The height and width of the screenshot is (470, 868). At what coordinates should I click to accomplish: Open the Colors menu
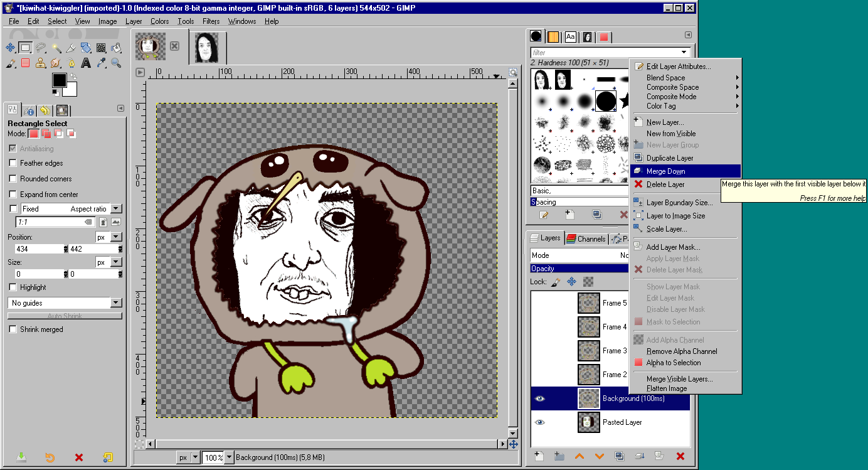pyautogui.click(x=159, y=21)
